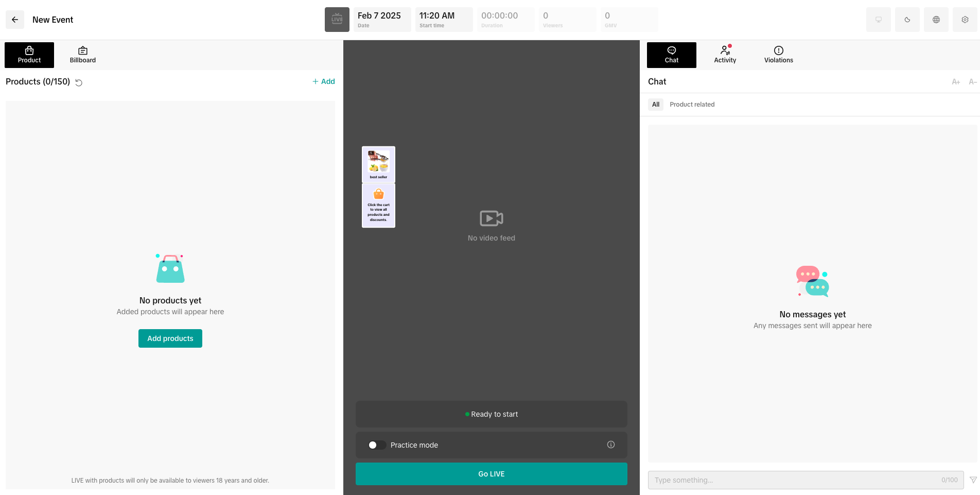
Task: Open language selection globe icon
Action: pos(936,20)
